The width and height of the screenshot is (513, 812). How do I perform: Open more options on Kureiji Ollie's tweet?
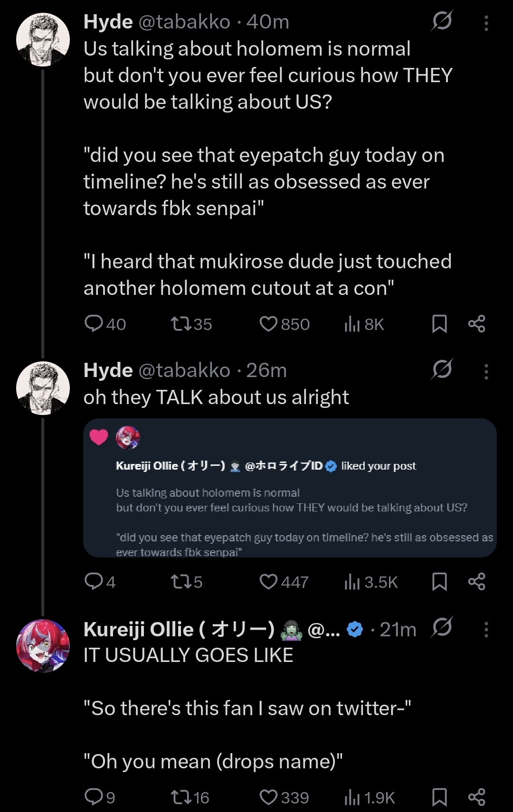(x=486, y=630)
